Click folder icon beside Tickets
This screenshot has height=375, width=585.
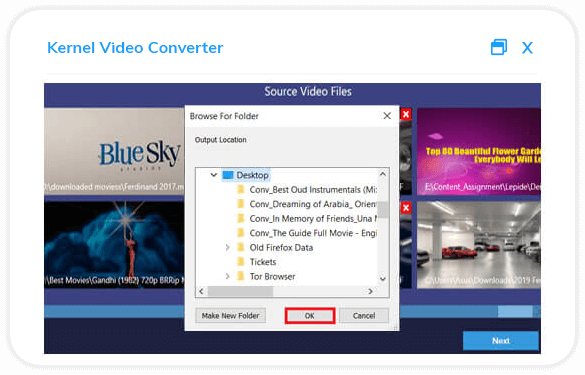(x=241, y=262)
